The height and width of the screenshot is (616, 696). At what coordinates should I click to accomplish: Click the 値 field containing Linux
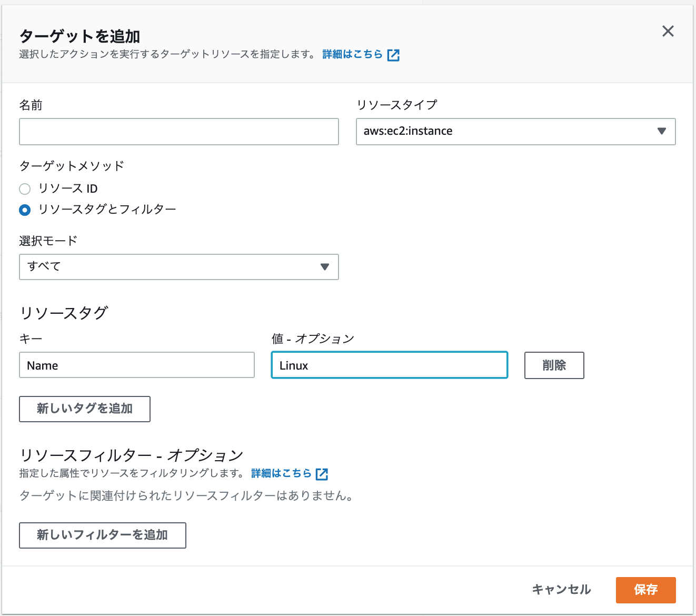pyautogui.click(x=389, y=365)
